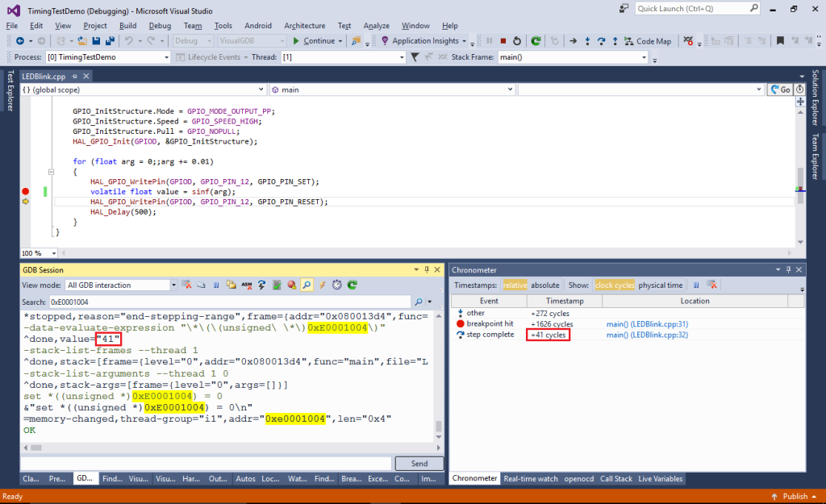826x504 pixels.
Task: Collapse the for loop code block
Action: 52,172
